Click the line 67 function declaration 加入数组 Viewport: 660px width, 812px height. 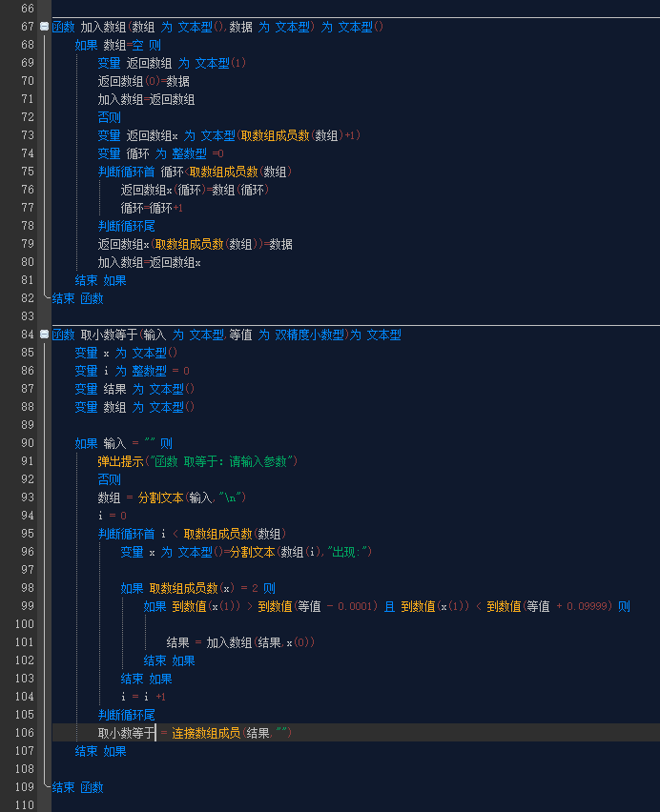pos(217,27)
